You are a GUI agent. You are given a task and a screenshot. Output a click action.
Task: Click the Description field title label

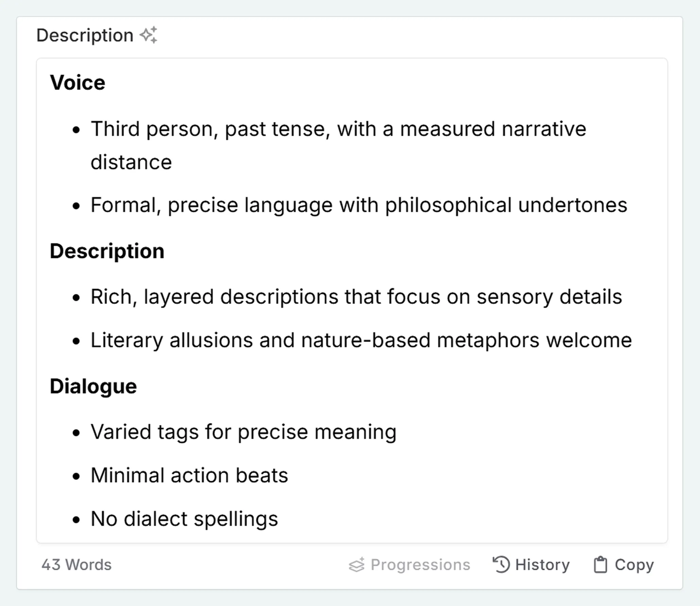click(x=85, y=35)
